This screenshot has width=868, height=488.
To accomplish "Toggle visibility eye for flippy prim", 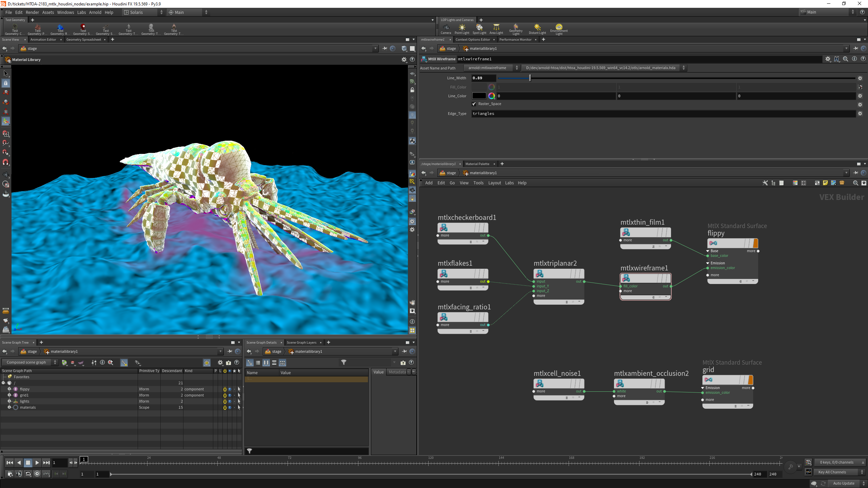I will [230, 389].
